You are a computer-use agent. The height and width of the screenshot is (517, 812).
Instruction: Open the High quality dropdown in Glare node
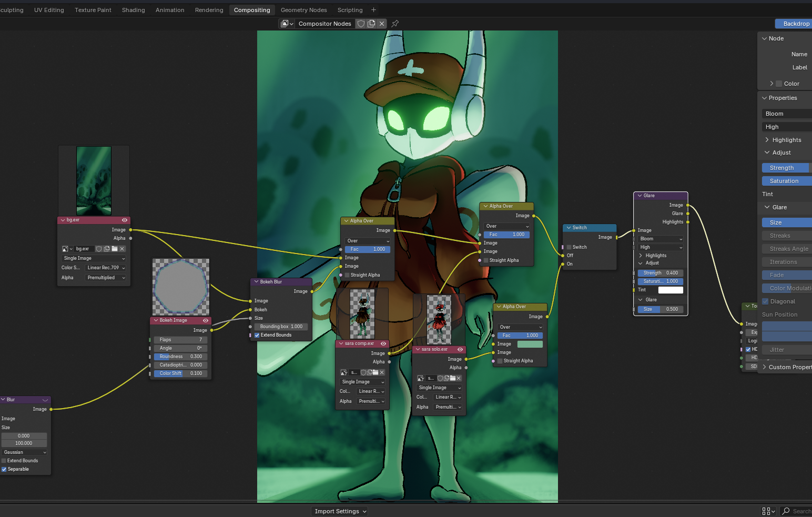coord(661,247)
